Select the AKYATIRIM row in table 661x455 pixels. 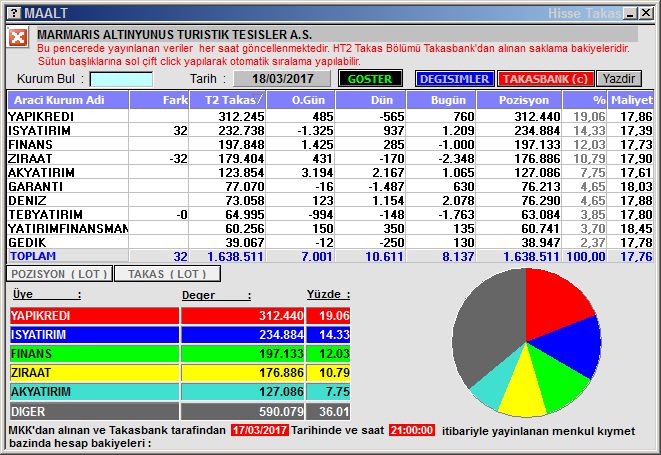(x=330, y=172)
